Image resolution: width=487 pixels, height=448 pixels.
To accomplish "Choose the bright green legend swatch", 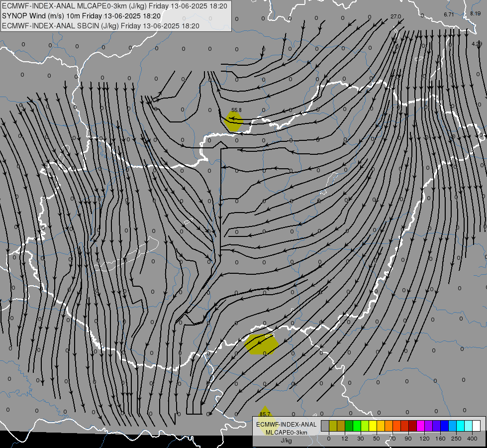I will pos(357,426).
